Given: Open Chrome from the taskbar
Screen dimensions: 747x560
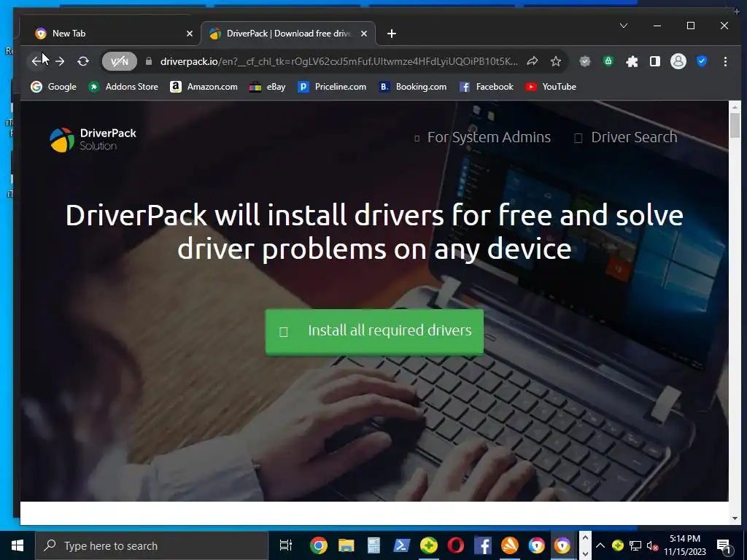Looking at the screenshot, I should 318,545.
